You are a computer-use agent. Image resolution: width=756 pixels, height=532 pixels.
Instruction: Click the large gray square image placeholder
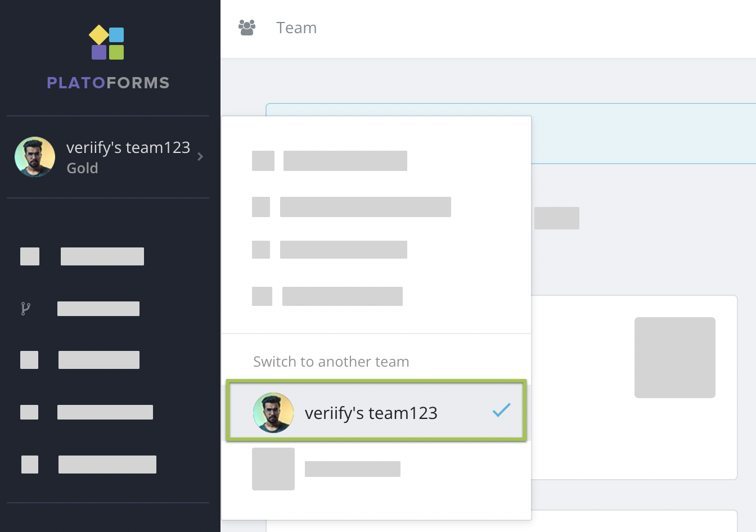(x=674, y=358)
